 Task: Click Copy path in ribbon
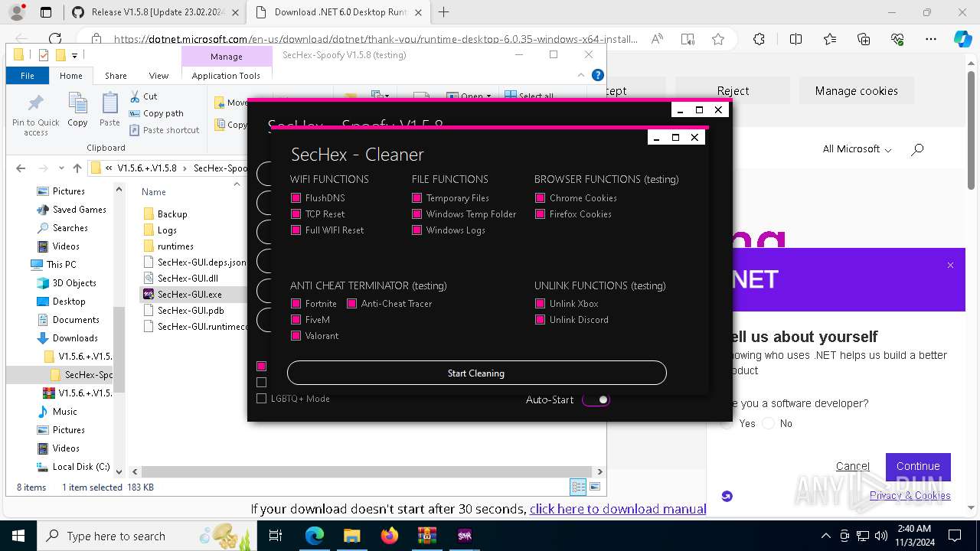(156, 113)
